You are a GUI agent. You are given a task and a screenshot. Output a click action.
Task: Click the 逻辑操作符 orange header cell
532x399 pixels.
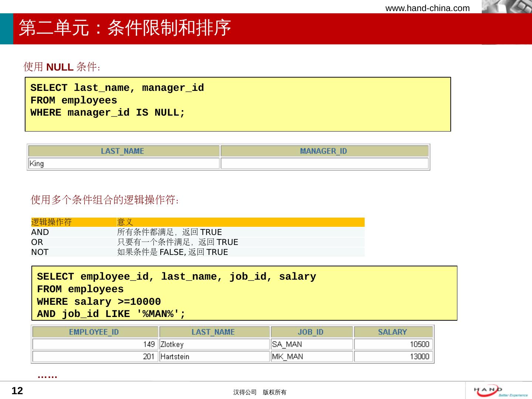(73, 222)
